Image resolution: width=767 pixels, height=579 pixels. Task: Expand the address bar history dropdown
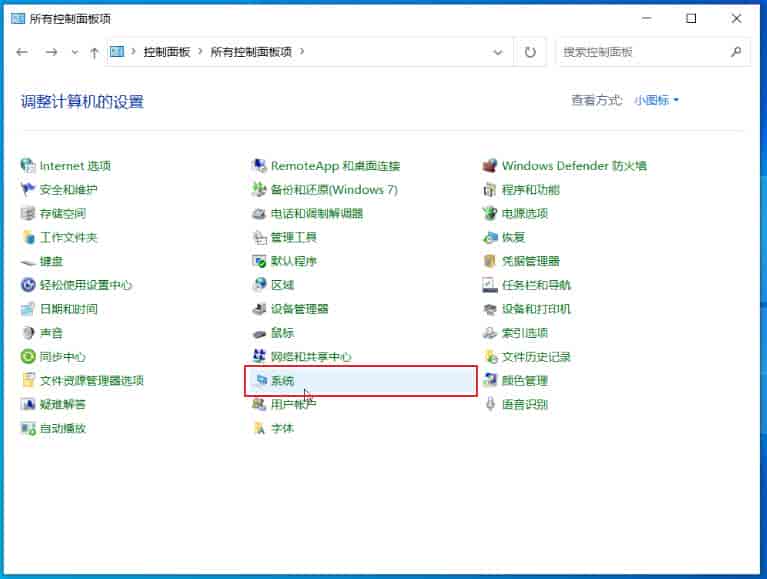click(x=498, y=52)
